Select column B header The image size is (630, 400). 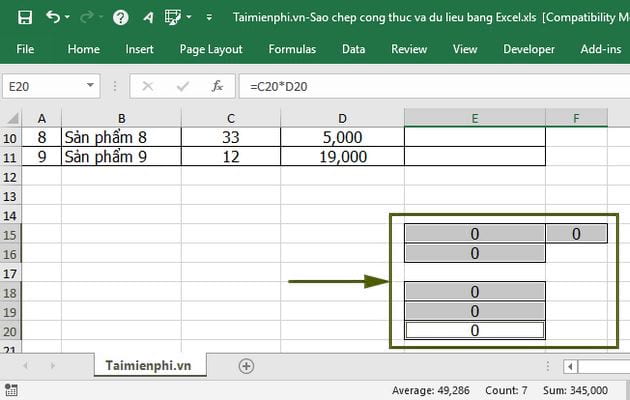121,118
